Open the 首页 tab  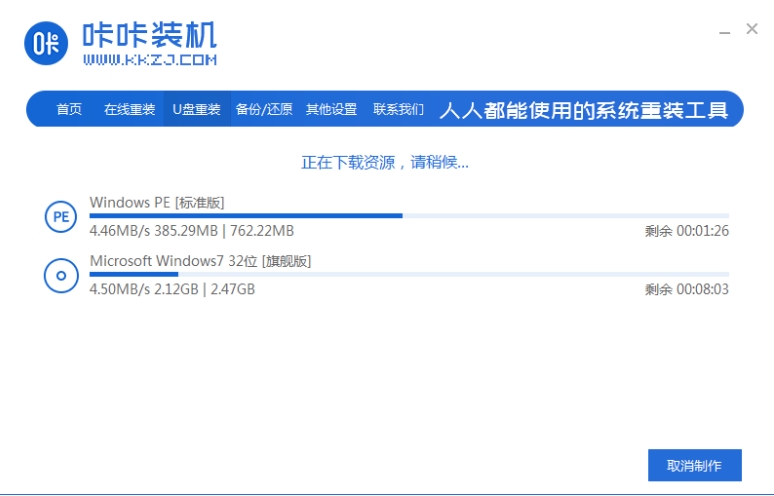click(69, 109)
